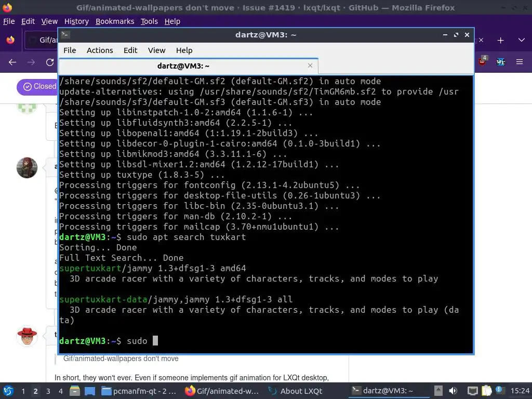The image size is (532, 399).
Task: Open the terminal Edit menu
Action: pos(130,50)
